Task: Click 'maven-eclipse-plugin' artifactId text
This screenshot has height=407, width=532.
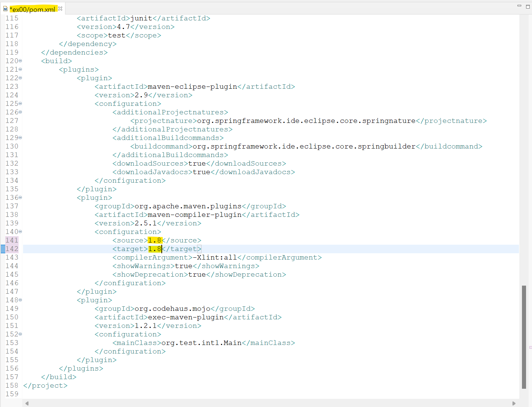Action: click(x=193, y=87)
